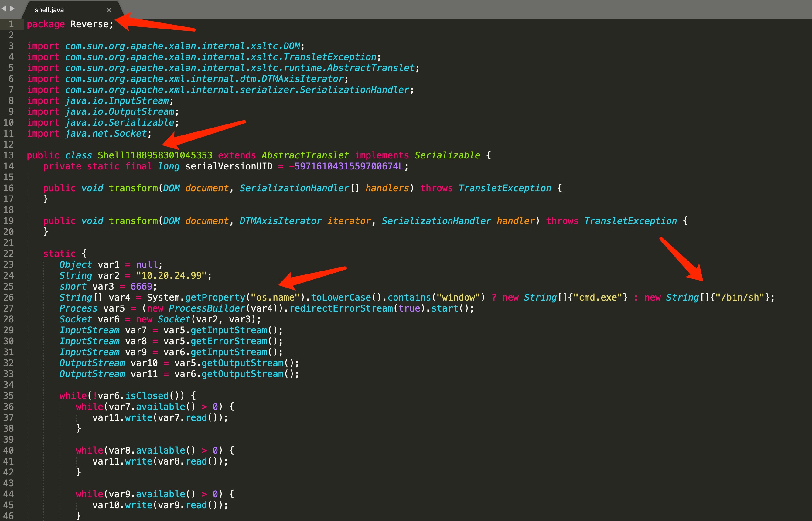This screenshot has width=812, height=521.
Task: Click the redirectErrorStream method call
Action: tap(341, 308)
